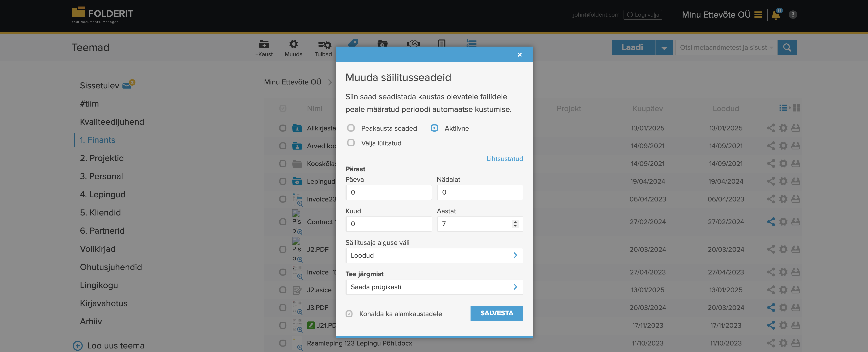
Task: Click the Lihtsustatud link
Action: coord(504,159)
